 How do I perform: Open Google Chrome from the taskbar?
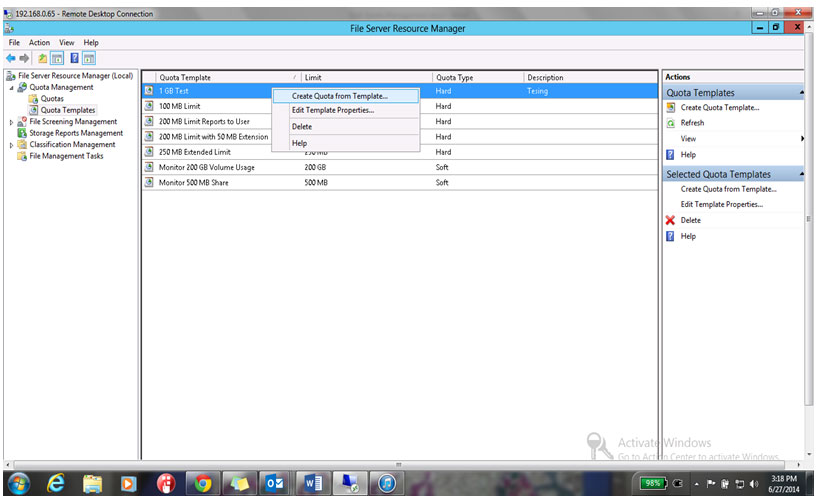click(x=203, y=483)
